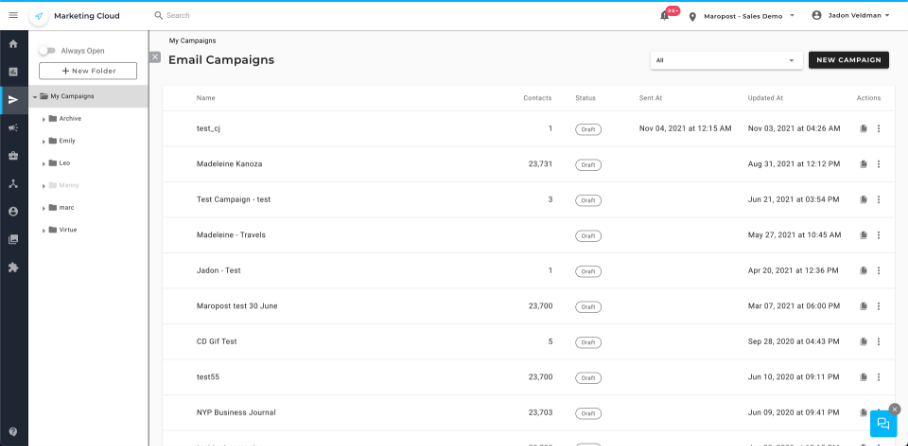Viewport: 908px width, 446px height.
Task: Click the New Folder button
Action: 88,71
